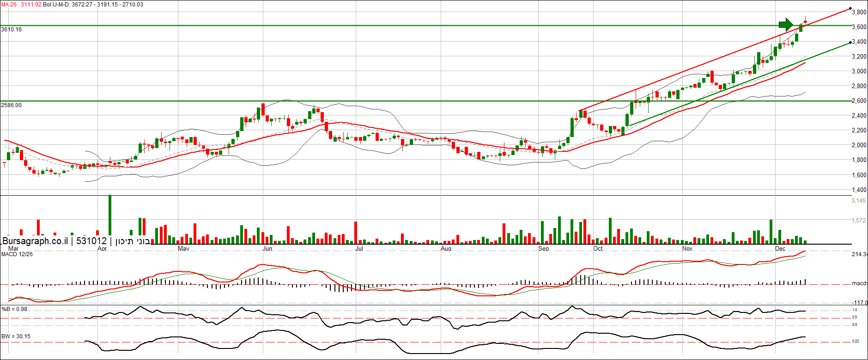Click the 531012 ticker number
Image resolution: width=868 pixels, height=360 pixels.
(x=91, y=241)
